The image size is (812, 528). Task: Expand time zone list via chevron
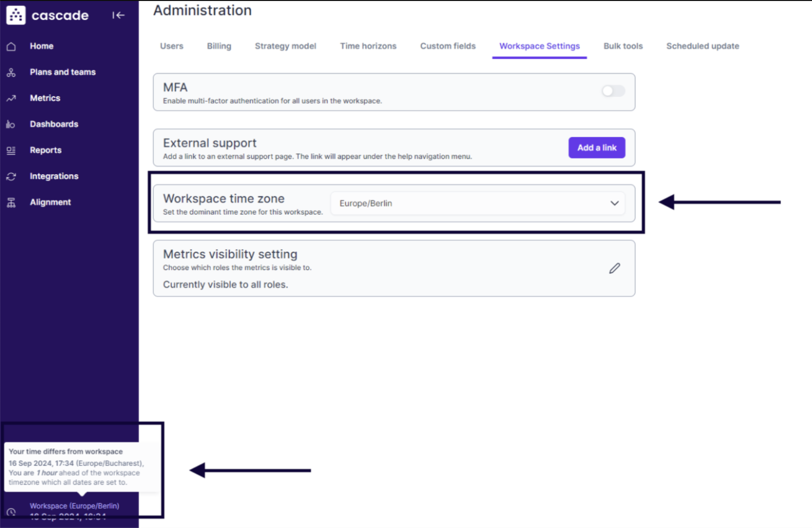[614, 203]
